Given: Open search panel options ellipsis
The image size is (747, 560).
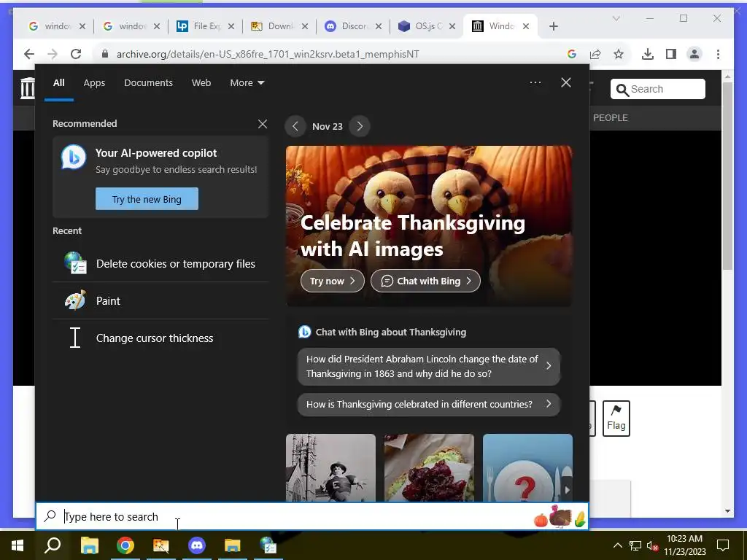Looking at the screenshot, I should tap(535, 82).
